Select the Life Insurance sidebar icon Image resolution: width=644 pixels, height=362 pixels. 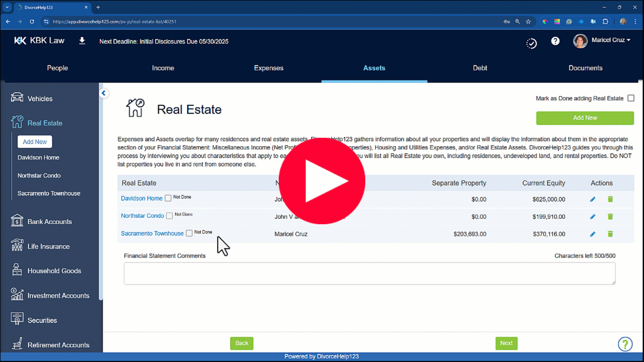click(16, 246)
